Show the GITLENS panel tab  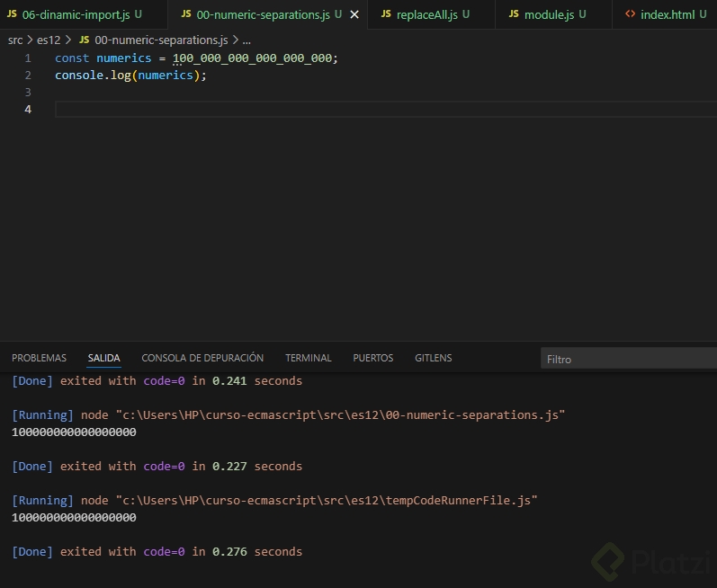pos(433,358)
